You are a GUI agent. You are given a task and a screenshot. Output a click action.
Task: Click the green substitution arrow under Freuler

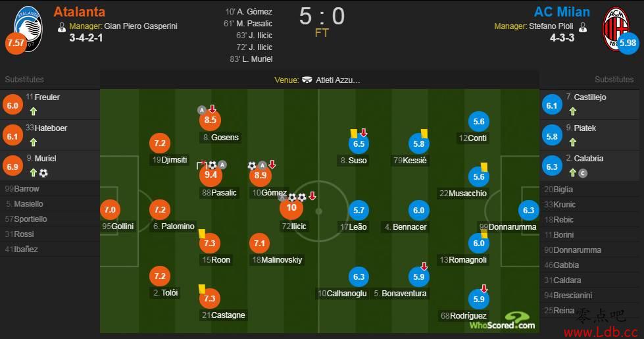(34, 111)
